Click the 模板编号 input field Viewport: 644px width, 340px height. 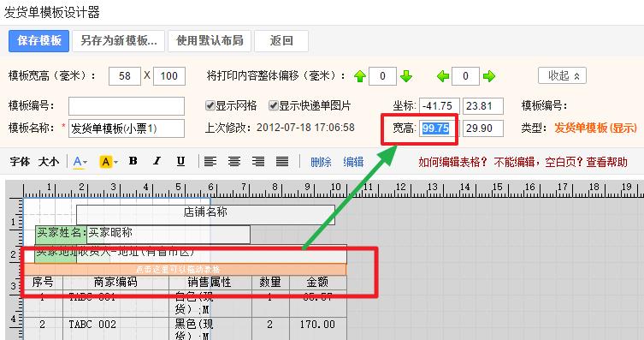[127, 106]
